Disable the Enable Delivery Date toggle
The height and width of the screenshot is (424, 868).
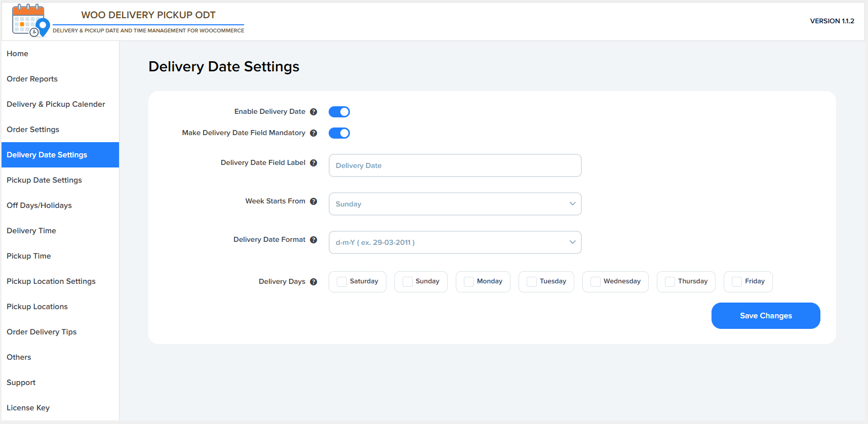[x=339, y=112]
